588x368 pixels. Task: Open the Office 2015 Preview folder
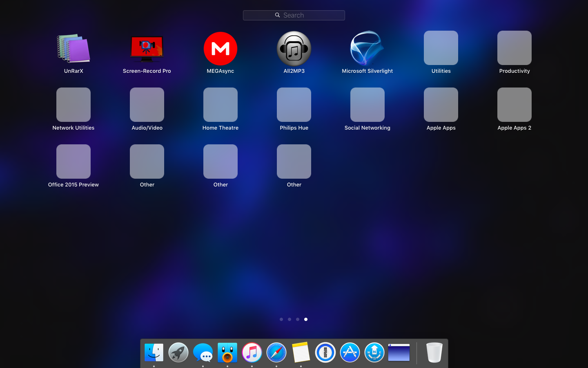(73, 162)
